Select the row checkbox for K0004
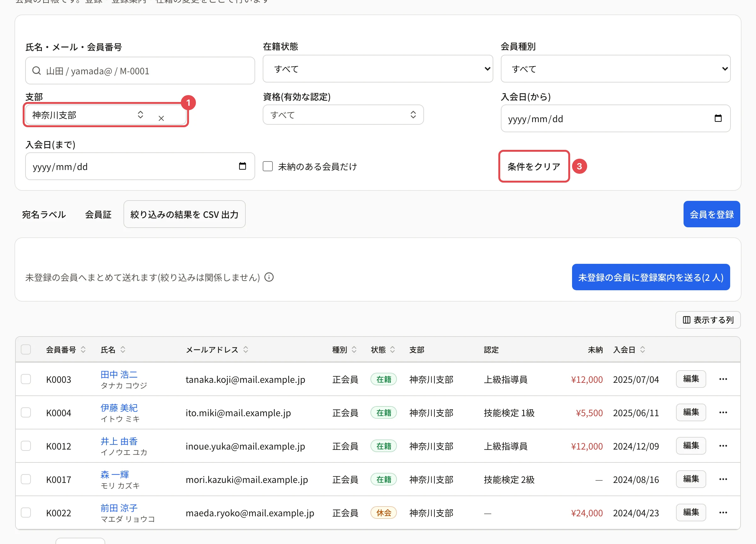The height and width of the screenshot is (544, 756). click(26, 412)
